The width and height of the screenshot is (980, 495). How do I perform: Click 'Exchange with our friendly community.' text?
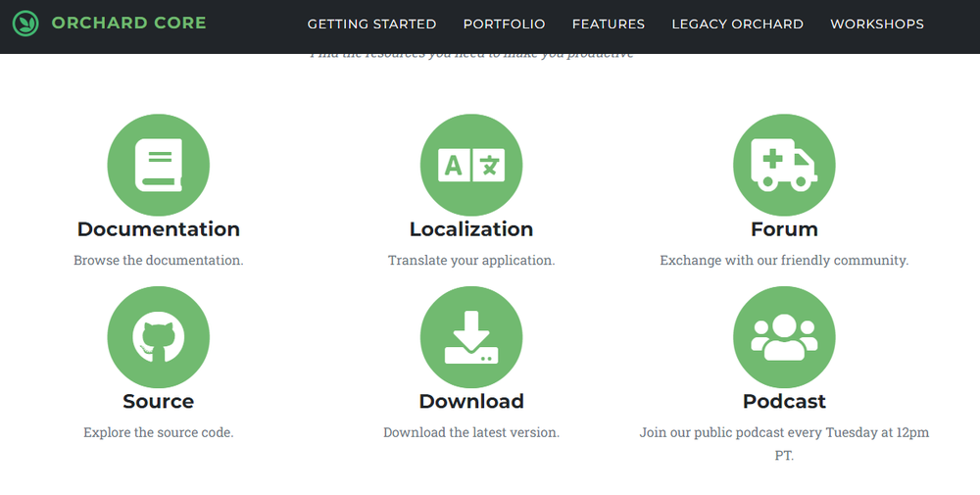click(x=784, y=260)
